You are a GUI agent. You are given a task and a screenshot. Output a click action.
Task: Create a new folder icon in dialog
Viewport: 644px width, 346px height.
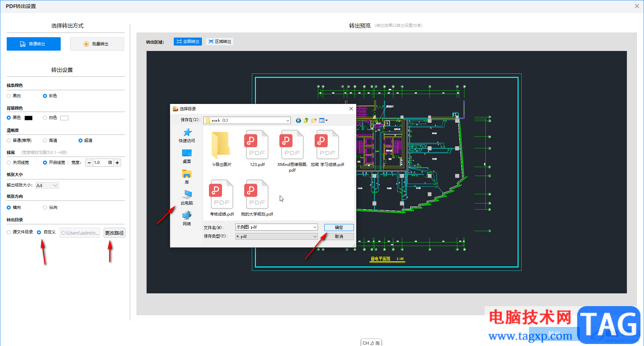pos(314,120)
